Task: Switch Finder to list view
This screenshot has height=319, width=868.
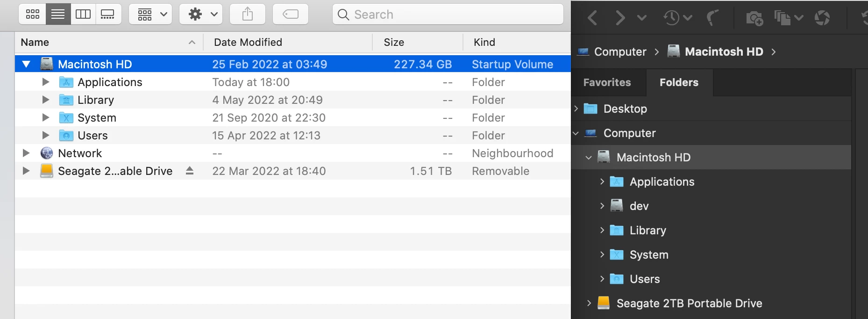Action: click(x=58, y=14)
